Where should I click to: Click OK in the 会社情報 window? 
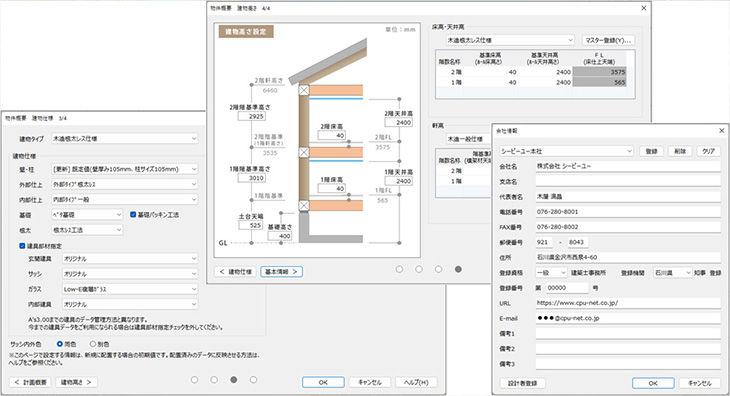coord(653,383)
